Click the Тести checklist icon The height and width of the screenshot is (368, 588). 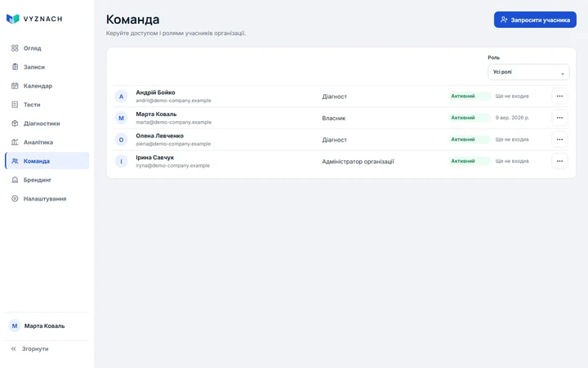click(15, 105)
